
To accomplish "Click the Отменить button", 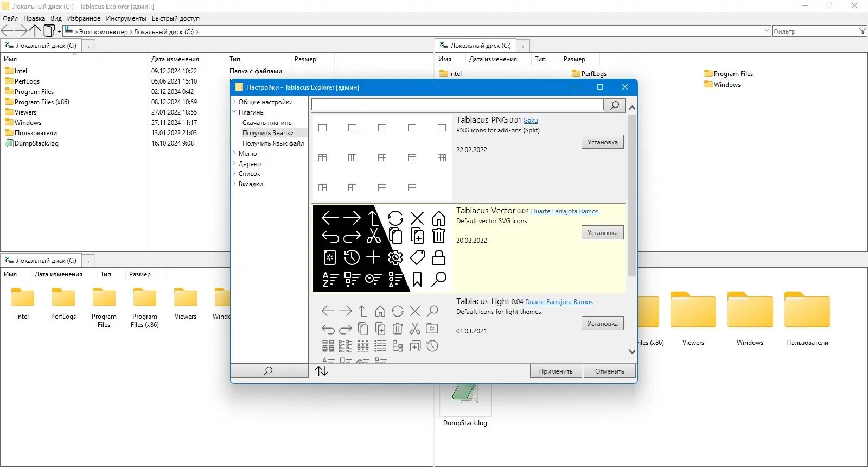I will pyautogui.click(x=610, y=371).
